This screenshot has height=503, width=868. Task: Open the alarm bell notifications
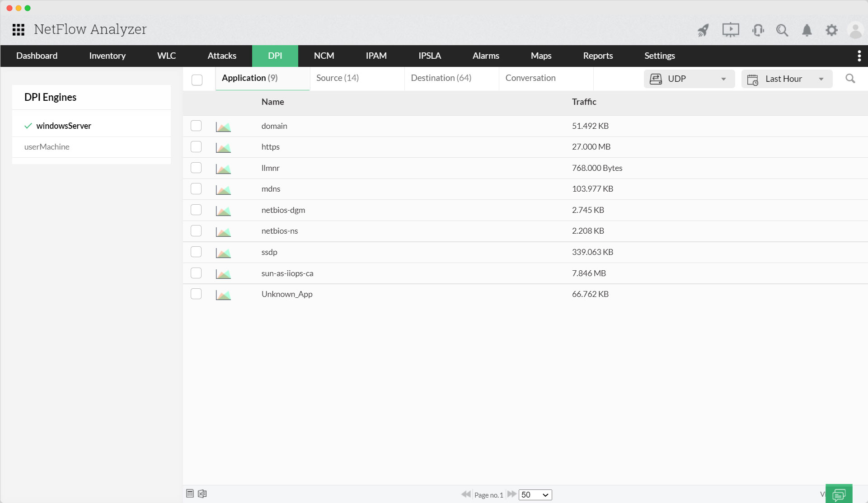pos(807,30)
